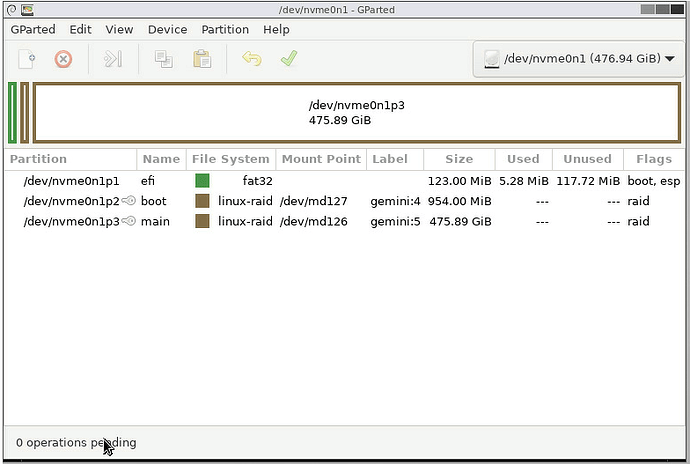Click the raid flag in nvme0n1p2 row

[x=638, y=201]
